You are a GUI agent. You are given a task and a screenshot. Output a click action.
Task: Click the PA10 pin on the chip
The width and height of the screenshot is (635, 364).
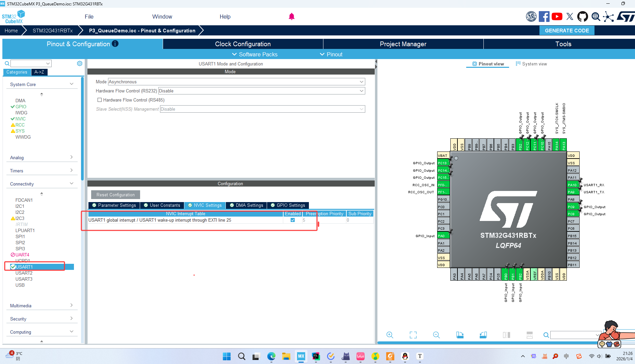pyautogui.click(x=573, y=185)
